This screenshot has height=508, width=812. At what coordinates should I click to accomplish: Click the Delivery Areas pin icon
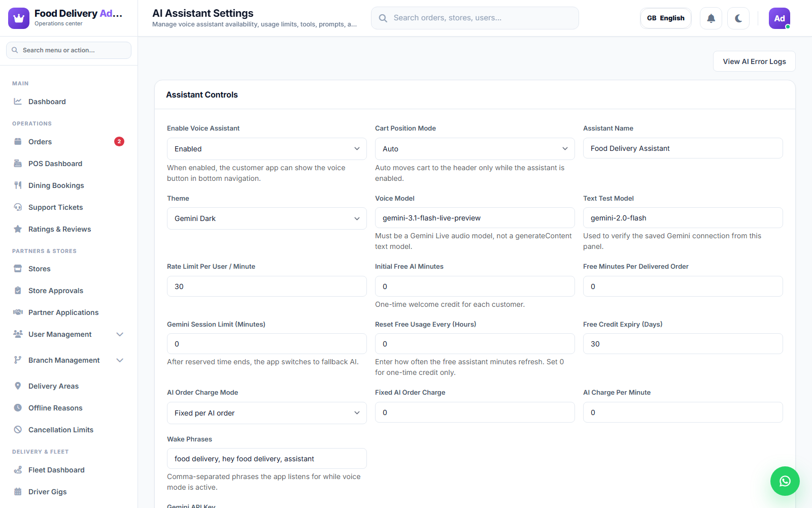click(18, 386)
